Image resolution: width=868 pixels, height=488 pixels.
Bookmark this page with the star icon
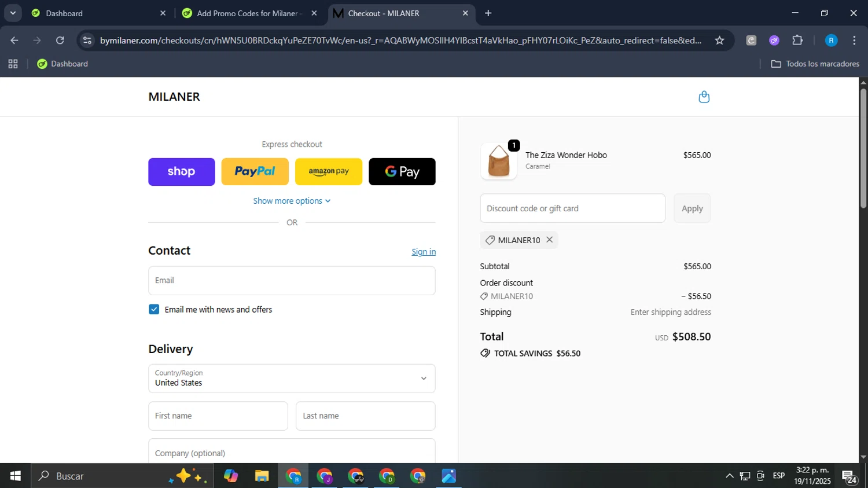(719, 41)
